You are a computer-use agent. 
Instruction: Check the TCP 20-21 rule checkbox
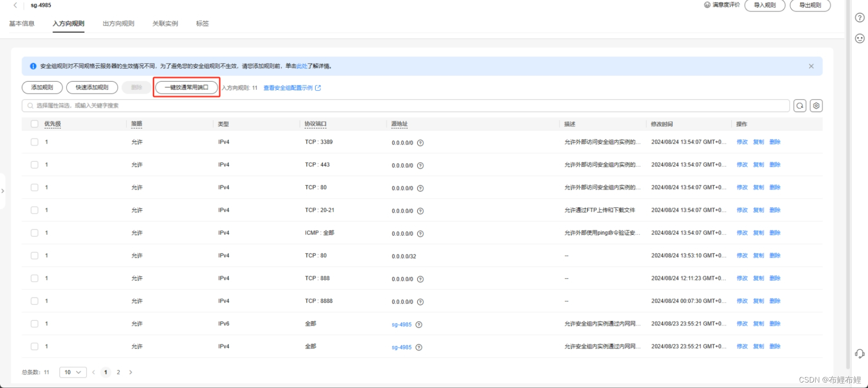[x=35, y=210]
